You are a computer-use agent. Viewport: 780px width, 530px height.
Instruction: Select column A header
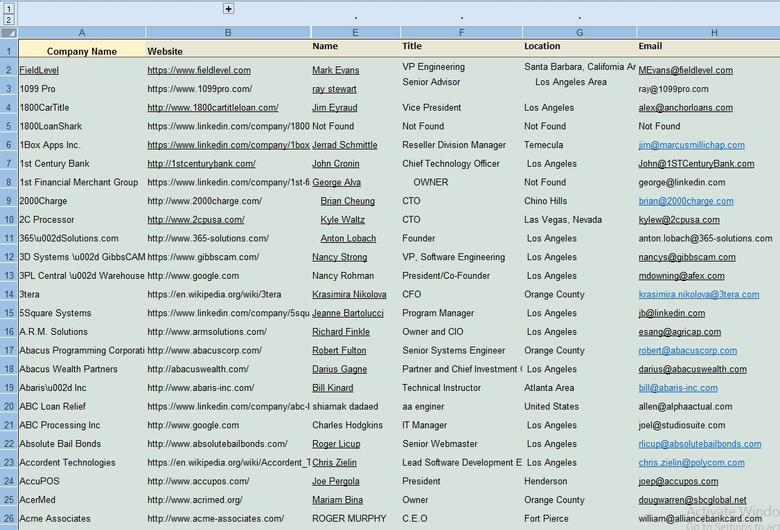coord(82,33)
